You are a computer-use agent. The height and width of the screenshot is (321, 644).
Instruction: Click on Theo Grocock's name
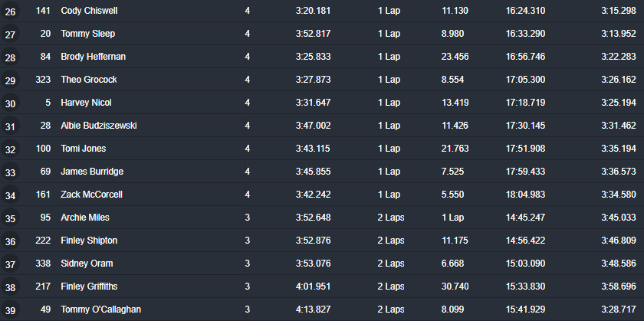pyautogui.click(x=89, y=80)
